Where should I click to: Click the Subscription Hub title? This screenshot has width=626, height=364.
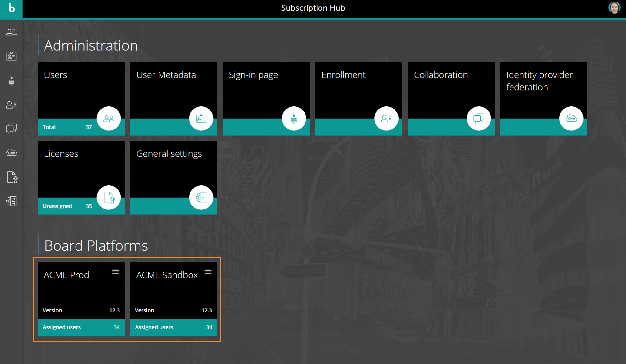(313, 8)
